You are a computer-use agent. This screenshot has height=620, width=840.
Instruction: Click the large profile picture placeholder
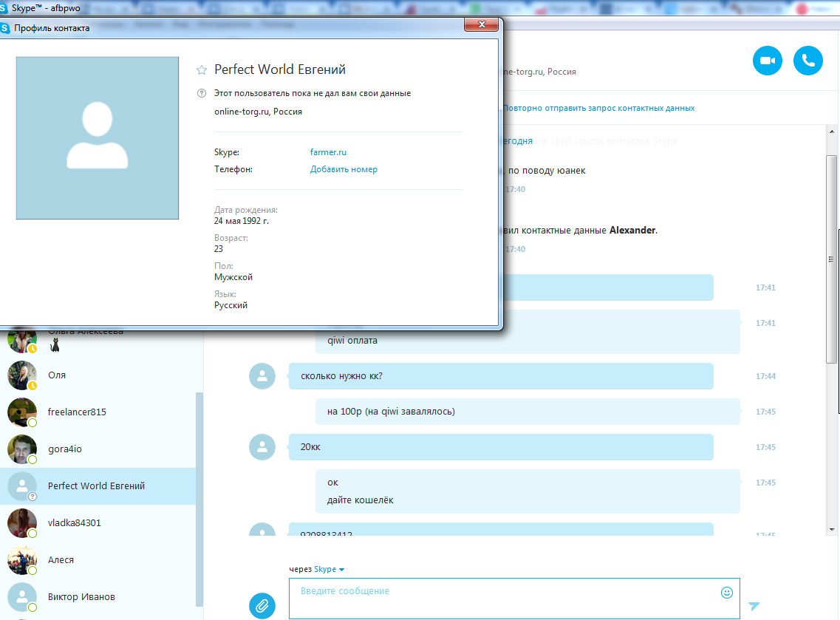click(x=98, y=138)
